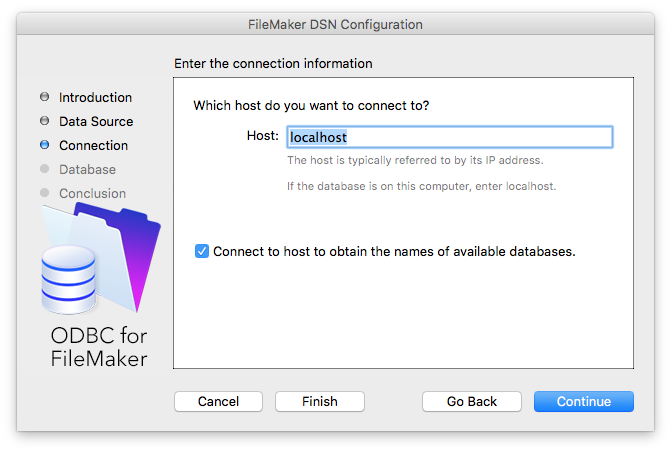Click the Introduction step bullet
671x452 pixels.
pyautogui.click(x=44, y=97)
